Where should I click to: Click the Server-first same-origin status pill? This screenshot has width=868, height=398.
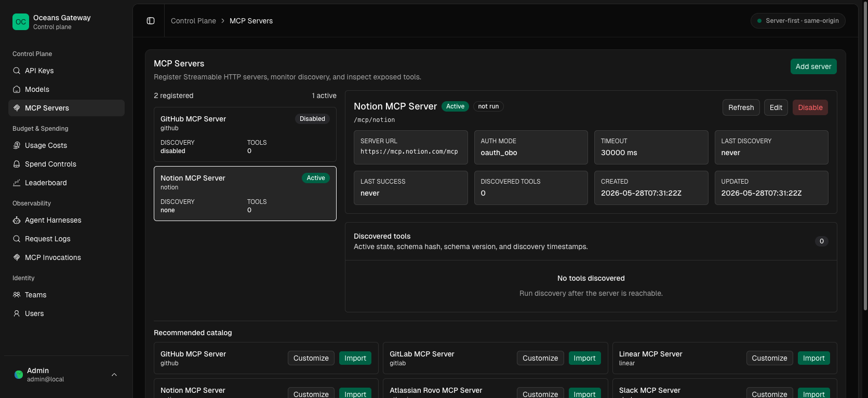798,21
